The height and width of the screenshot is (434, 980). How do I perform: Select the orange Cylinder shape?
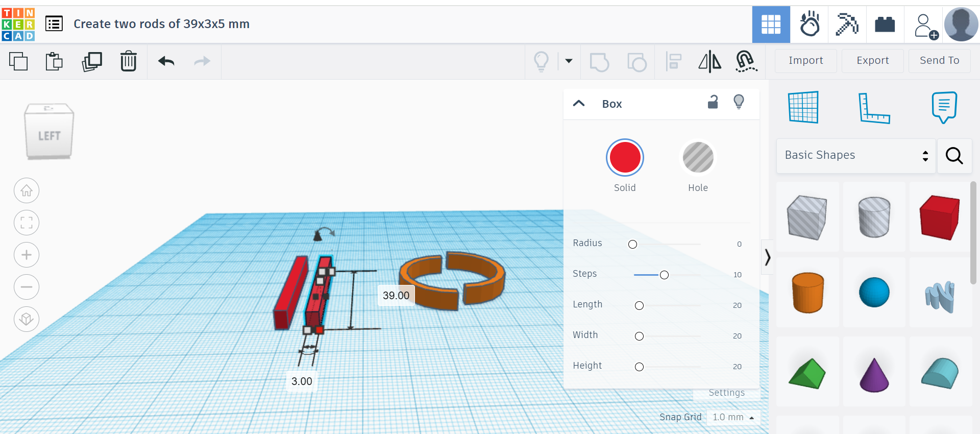[807, 293]
